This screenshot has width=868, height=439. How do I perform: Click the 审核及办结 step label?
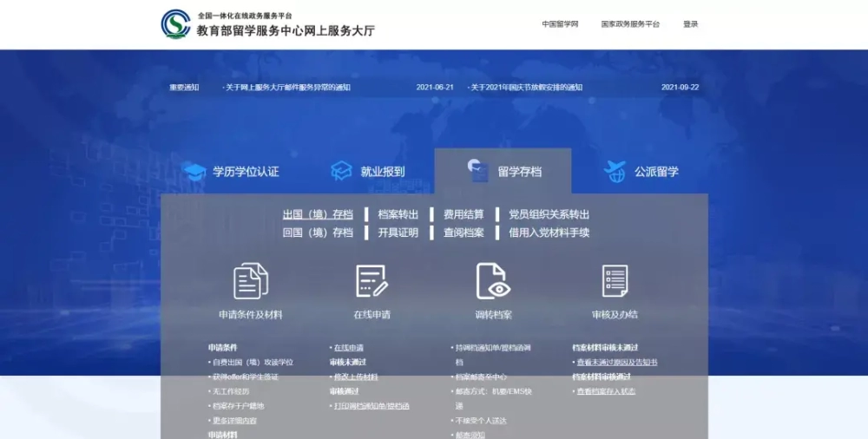point(615,314)
